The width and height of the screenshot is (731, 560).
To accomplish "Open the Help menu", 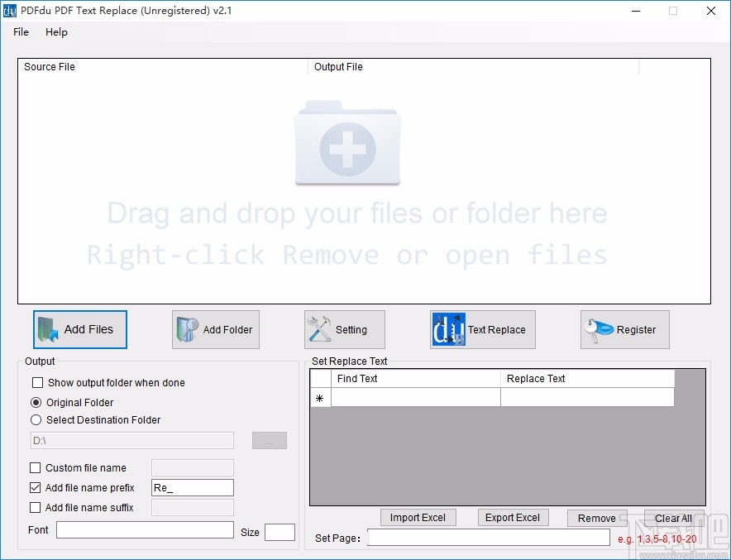I will coord(56,32).
